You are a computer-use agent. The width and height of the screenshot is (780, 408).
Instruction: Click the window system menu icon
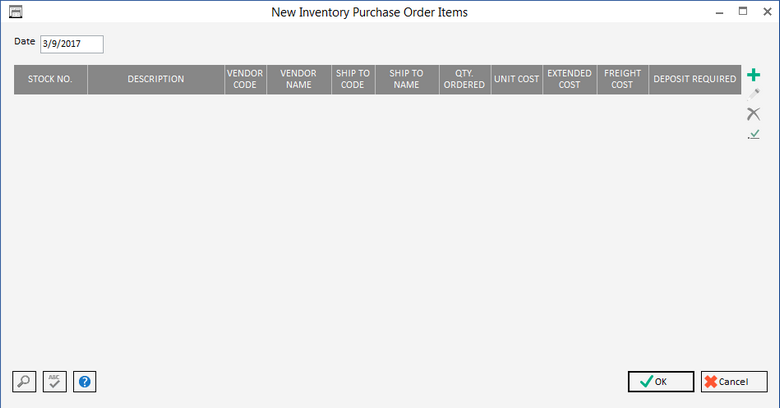coord(16,12)
